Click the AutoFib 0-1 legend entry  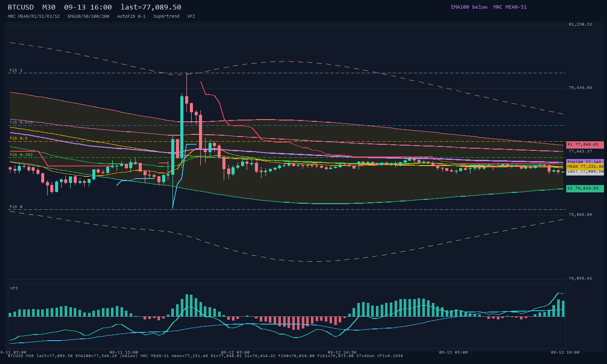click(x=131, y=16)
